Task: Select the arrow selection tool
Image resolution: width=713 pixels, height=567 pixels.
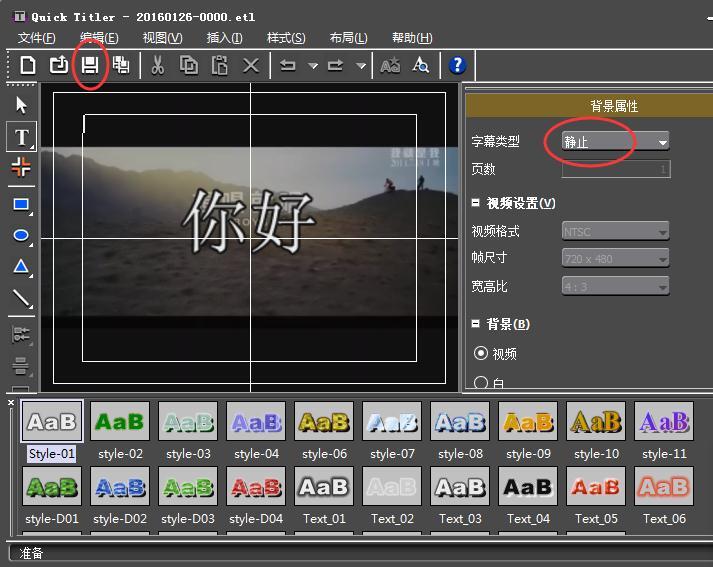Action: (21, 105)
